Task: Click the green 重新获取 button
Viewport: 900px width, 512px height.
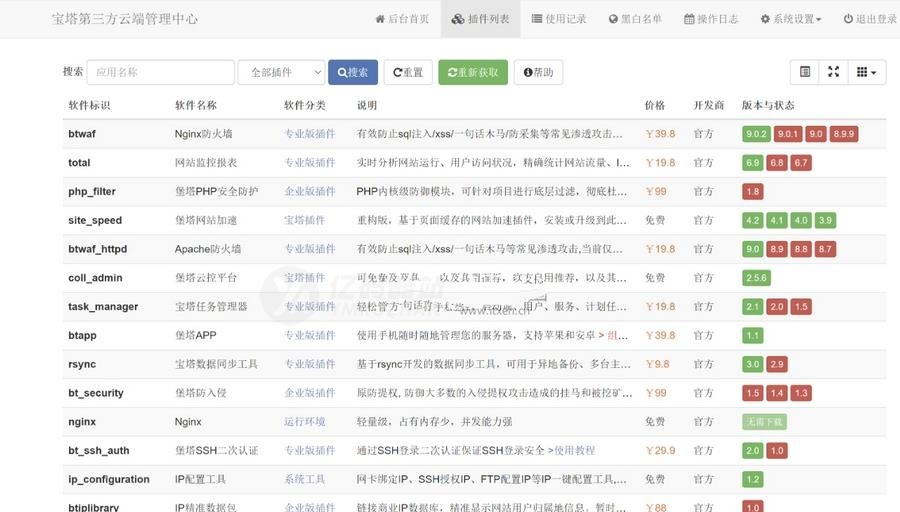Action: pyautogui.click(x=473, y=72)
